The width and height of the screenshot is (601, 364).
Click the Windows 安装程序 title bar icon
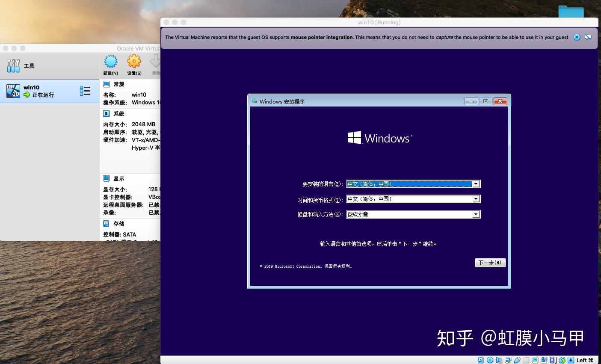coord(255,101)
